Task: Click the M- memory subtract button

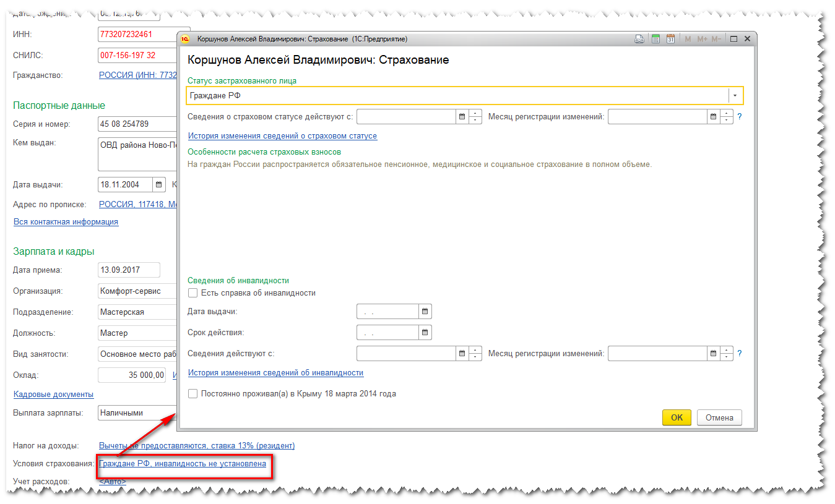Action: (716, 39)
